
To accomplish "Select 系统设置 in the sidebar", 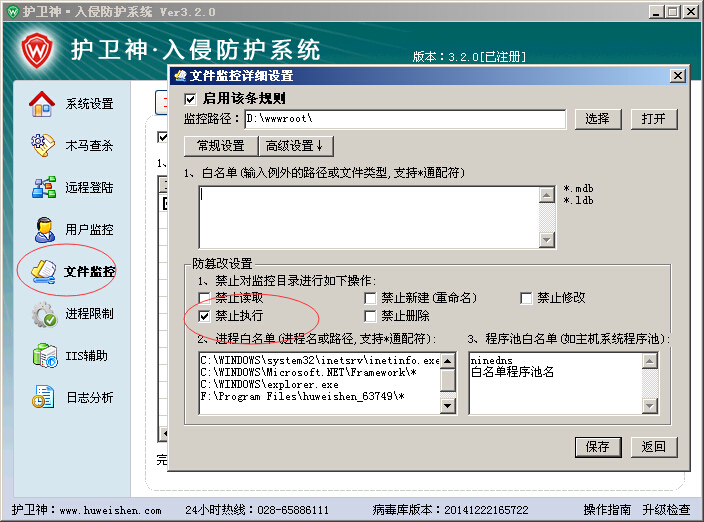I will coord(89,104).
